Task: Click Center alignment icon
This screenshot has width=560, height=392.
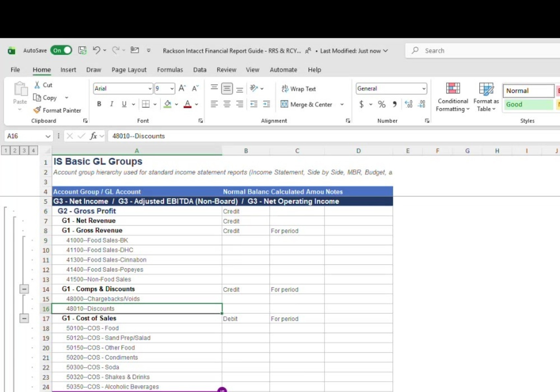Action: click(x=227, y=104)
